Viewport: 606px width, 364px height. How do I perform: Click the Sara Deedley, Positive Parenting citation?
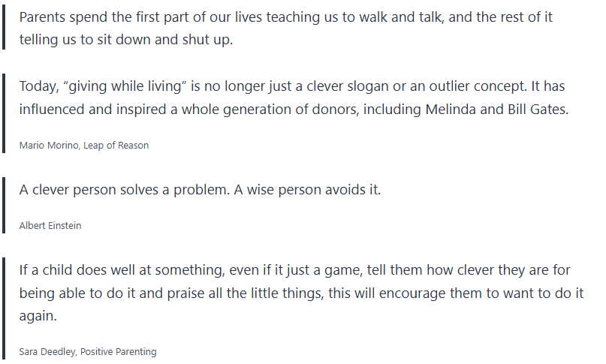point(88,351)
